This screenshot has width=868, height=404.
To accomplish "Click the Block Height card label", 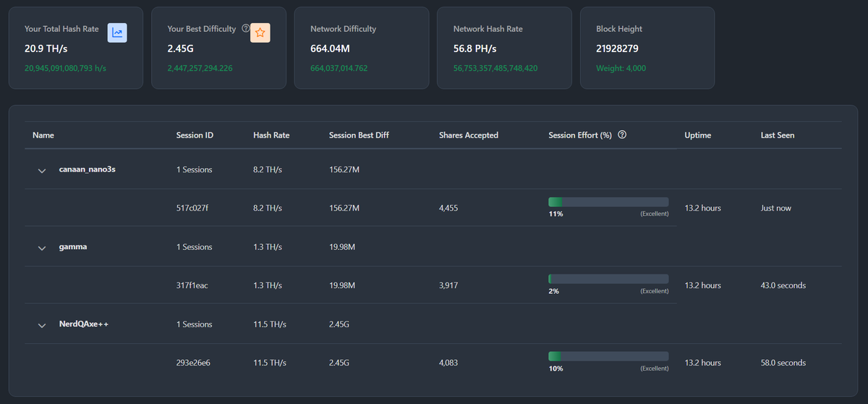I will 619,30.
